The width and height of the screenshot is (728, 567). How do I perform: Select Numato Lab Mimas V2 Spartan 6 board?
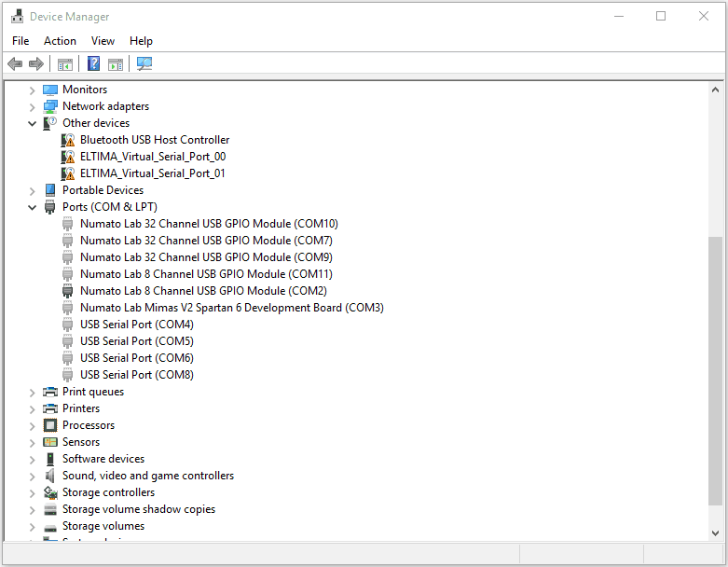click(x=231, y=308)
